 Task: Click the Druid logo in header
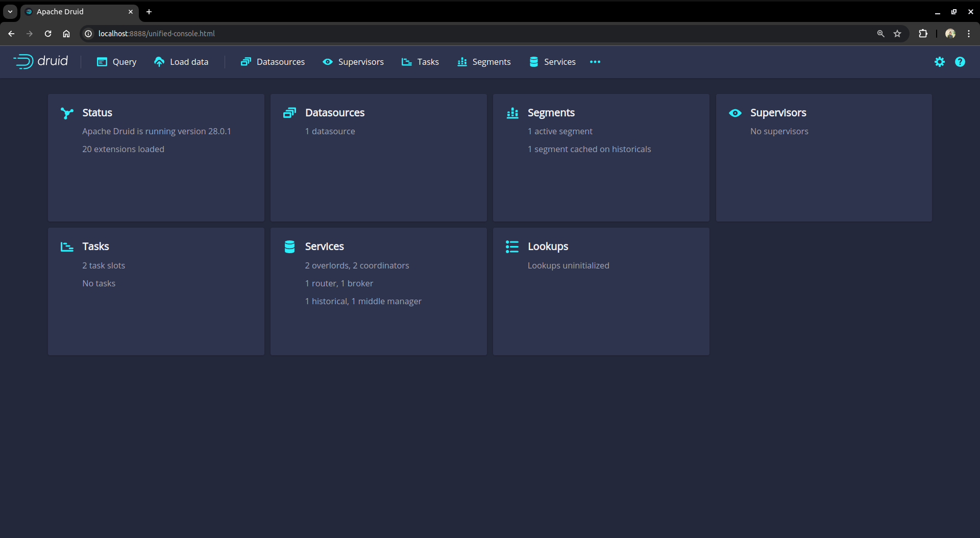40,61
